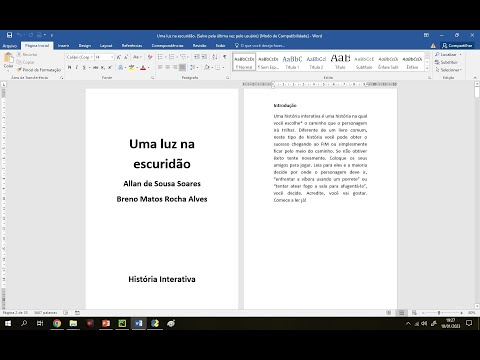This screenshot has height=360, width=480.
Task: Apply subscript formatting
Action: [103, 67]
